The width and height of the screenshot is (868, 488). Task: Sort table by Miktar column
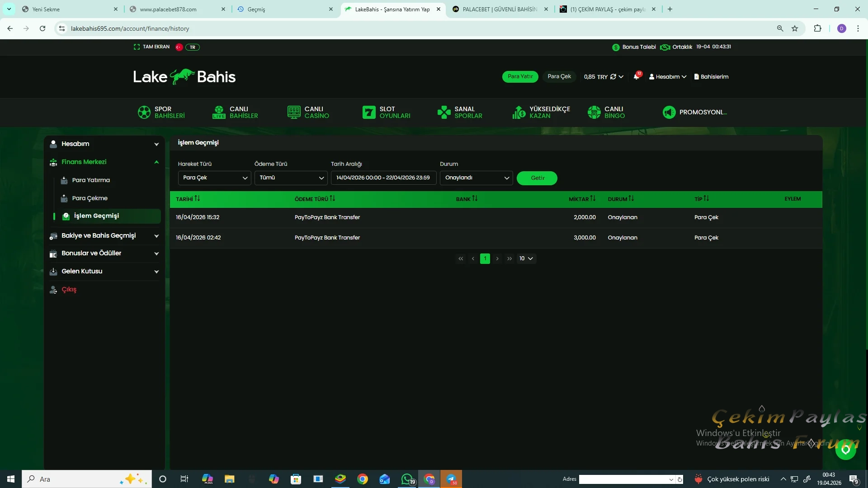click(582, 199)
